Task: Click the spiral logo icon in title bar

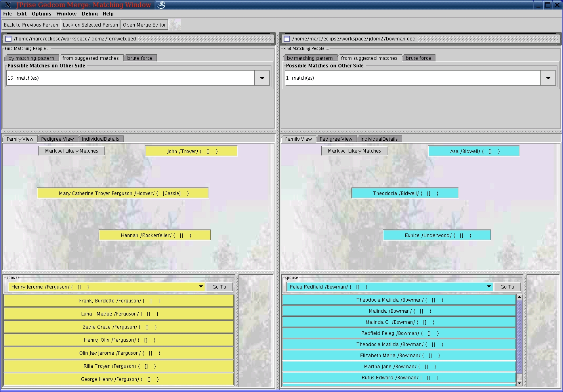Action: tap(161, 5)
